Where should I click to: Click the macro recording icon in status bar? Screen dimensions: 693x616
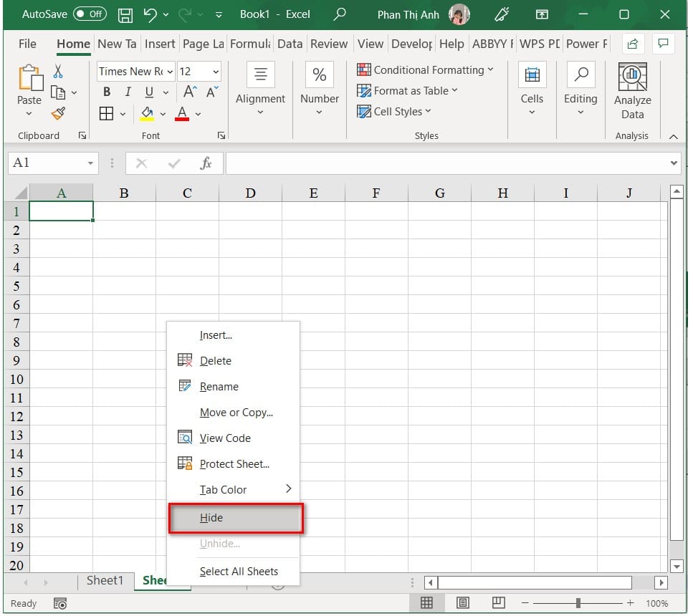tap(59, 604)
